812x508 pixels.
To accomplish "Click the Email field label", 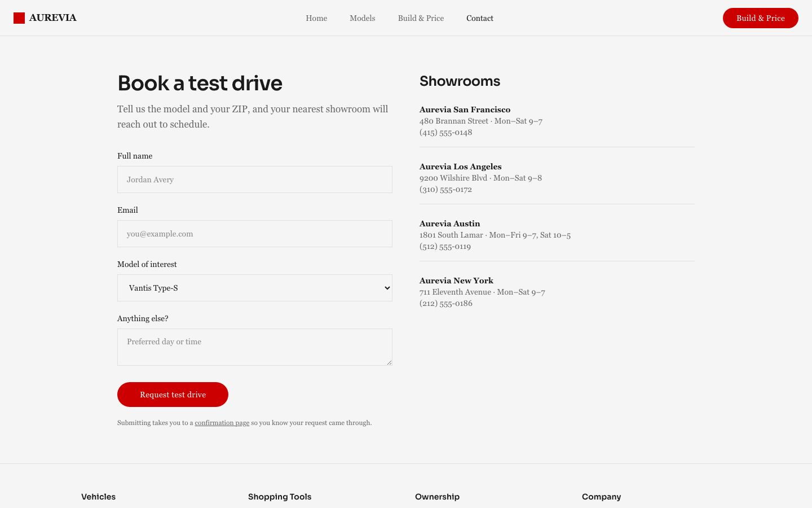I will pyautogui.click(x=127, y=210).
